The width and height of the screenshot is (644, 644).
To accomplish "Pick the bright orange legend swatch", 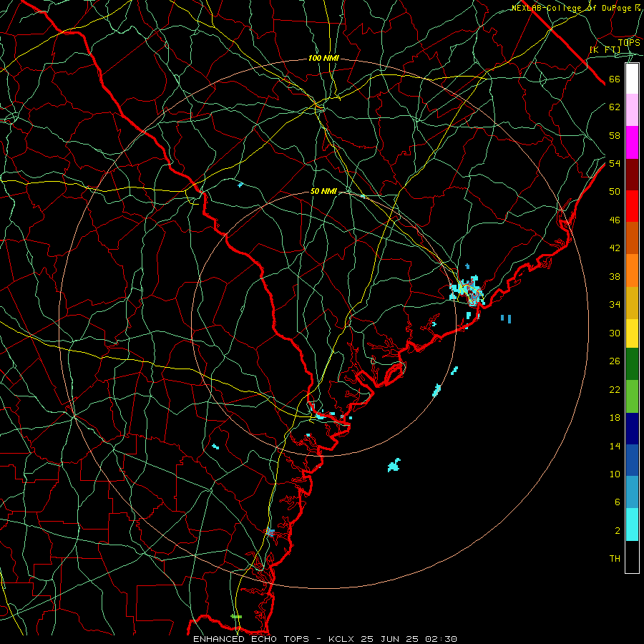I will pyautogui.click(x=632, y=270).
